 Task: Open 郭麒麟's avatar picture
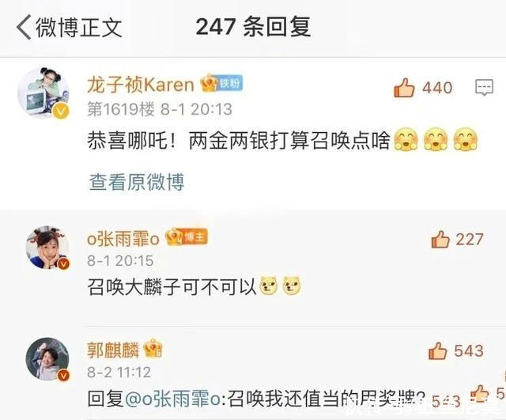click(x=47, y=359)
